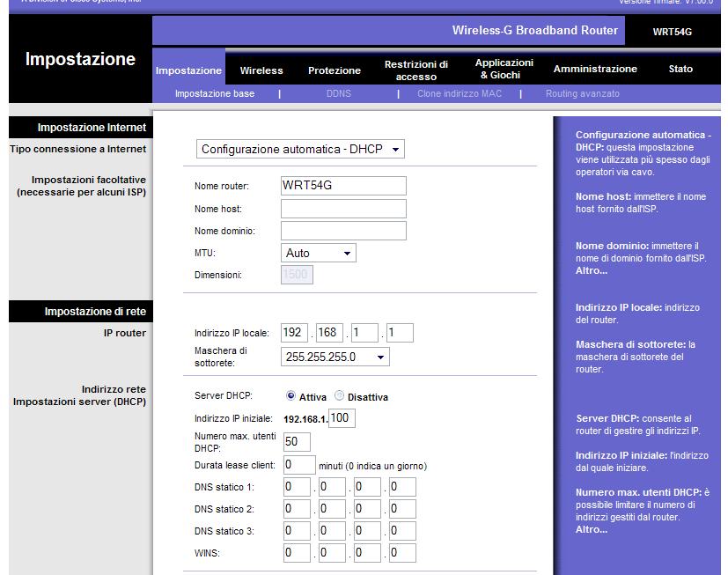Switch to the Amministrazione tab
The width and height of the screenshot is (728, 575).
coord(595,69)
